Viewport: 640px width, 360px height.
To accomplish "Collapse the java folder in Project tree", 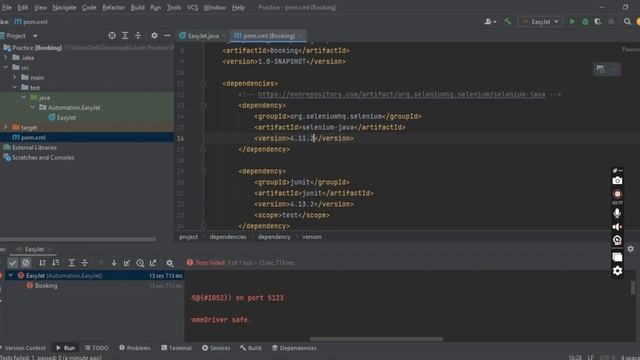I will pos(24,98).
